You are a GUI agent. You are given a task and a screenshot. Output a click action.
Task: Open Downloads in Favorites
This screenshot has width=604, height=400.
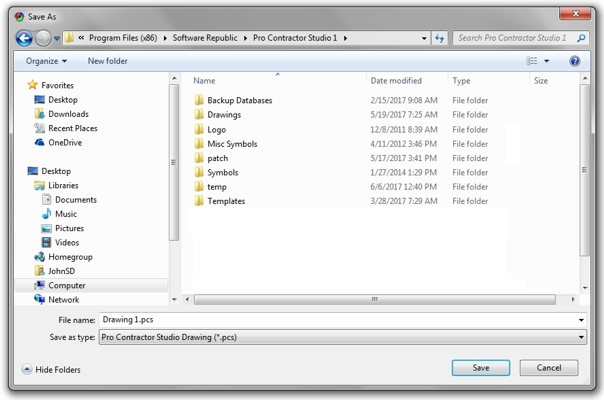(68, 114)
